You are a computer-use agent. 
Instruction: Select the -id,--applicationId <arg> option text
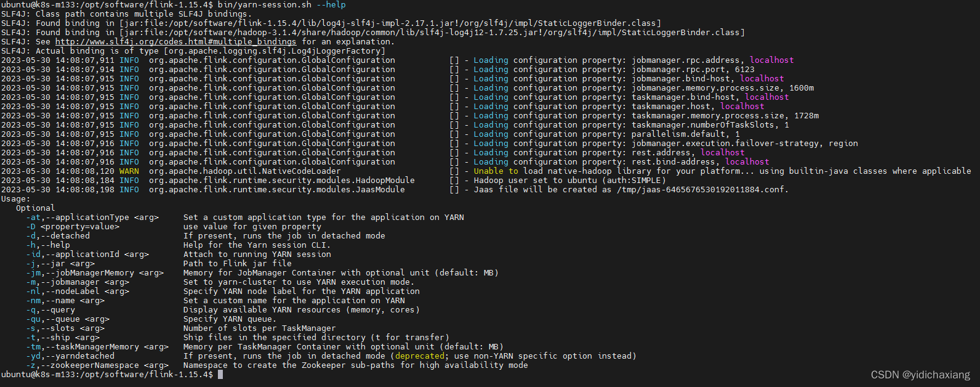pos(87,255)
